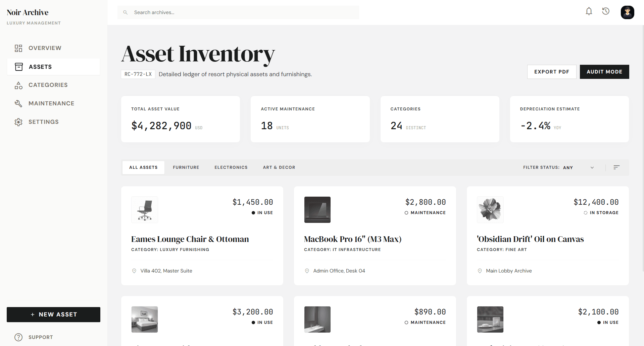The height and width of the screenshot is (346, 644).
Task: Click the Categories flask icon
Action: tap(18, 85)
